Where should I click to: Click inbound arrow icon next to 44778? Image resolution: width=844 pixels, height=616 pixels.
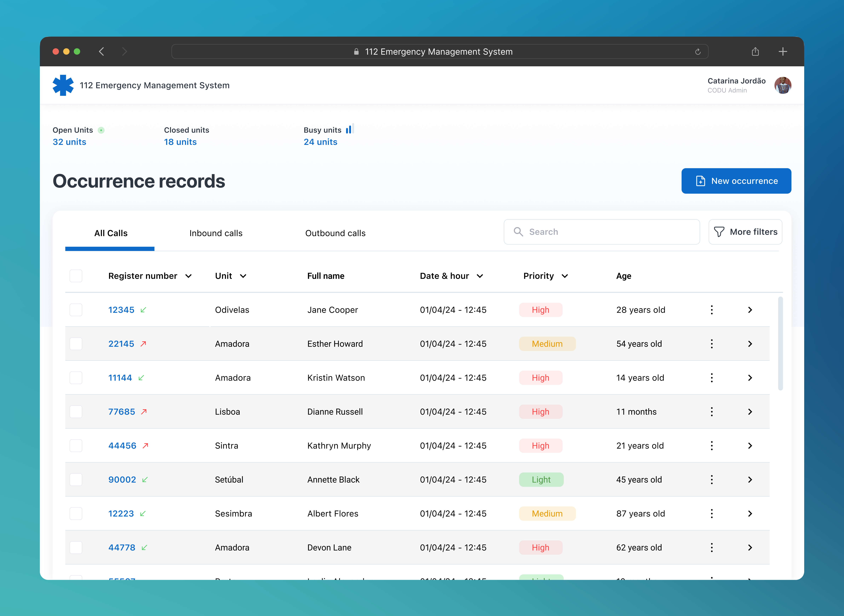144,547
